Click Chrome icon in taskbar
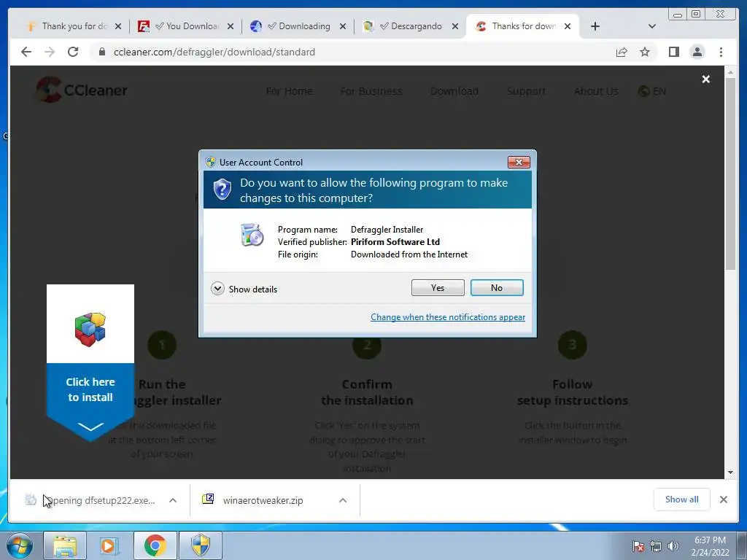Image resolution: width=747 pixels, height=560 pixels. [155, 546]
